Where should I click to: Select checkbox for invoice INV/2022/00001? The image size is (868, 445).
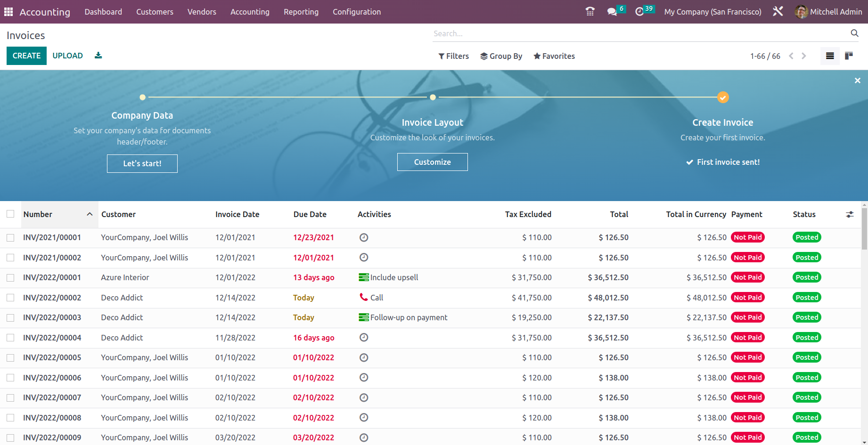(10, 278)
